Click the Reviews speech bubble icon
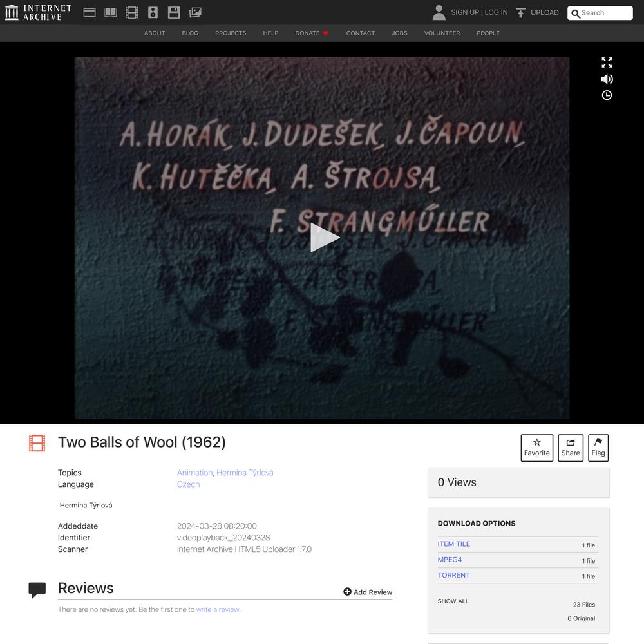 pyautogui.click(x=37, y=590)
